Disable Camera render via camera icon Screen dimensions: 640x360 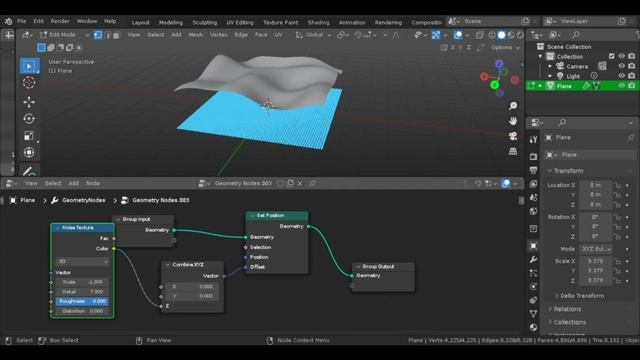click(631, 66)
